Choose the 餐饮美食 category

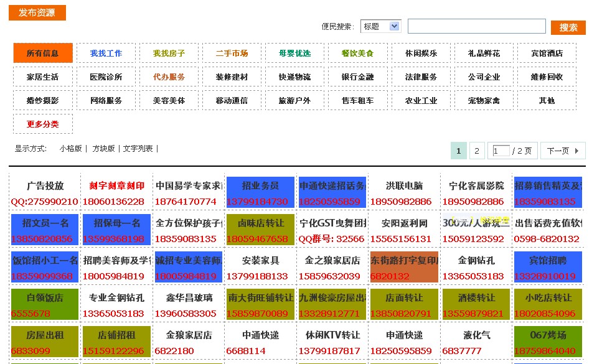[x=358, y=54]
